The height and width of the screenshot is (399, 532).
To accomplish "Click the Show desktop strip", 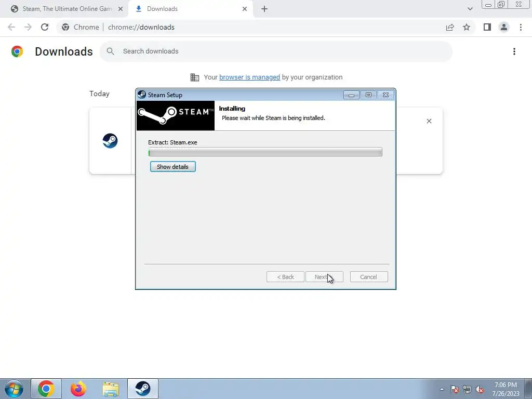I will click(x=528, y=389).
